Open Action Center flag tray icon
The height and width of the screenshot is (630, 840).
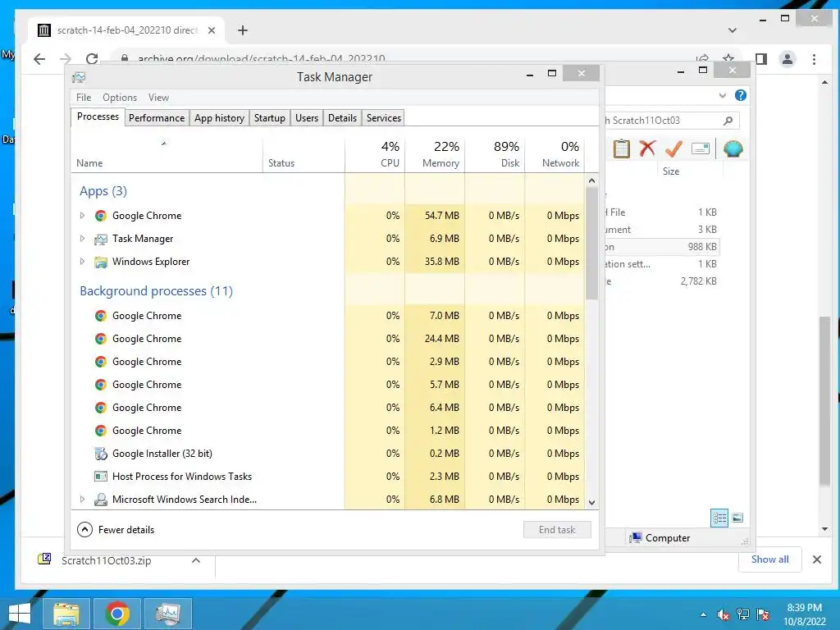click(x=763, y=614)
